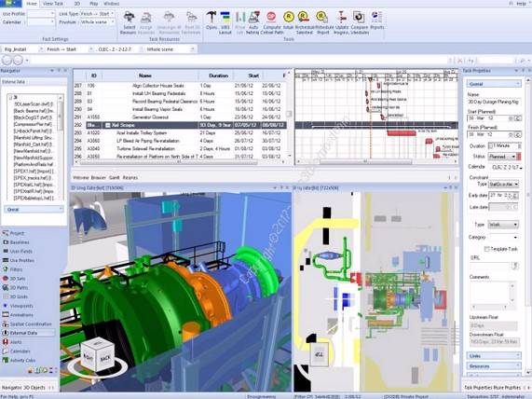Viewport: 532px width, 399px height.
Task: Select the Gantt tab below the task table
Action: pos(114,178)
